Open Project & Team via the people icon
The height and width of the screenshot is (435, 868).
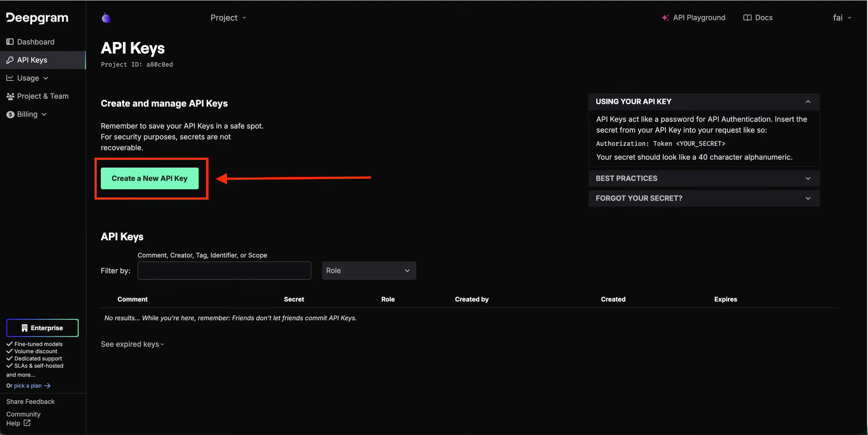click(x=10, y=96)
